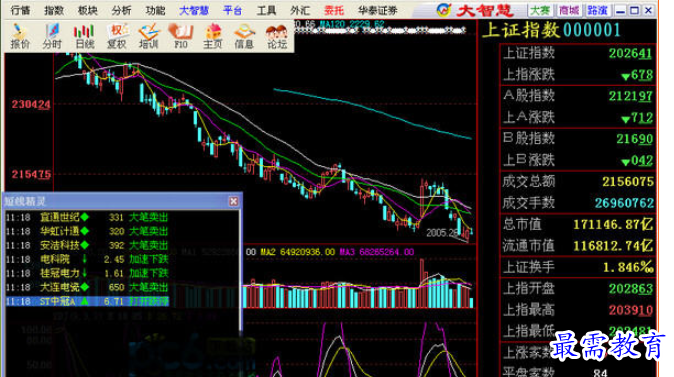
Task: Open the 培训 training icon
Action: [149, 36]
